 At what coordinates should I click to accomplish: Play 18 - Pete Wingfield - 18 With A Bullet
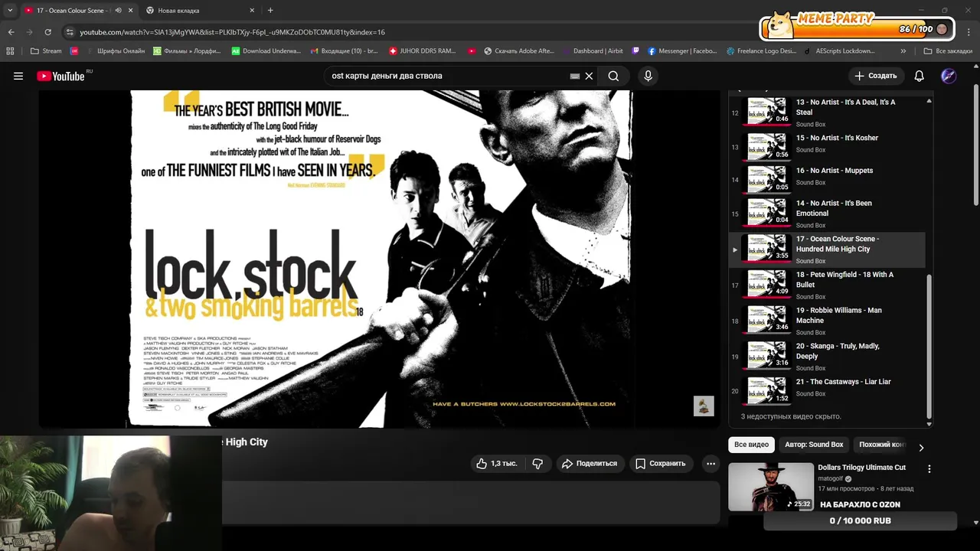click(827, 285)
